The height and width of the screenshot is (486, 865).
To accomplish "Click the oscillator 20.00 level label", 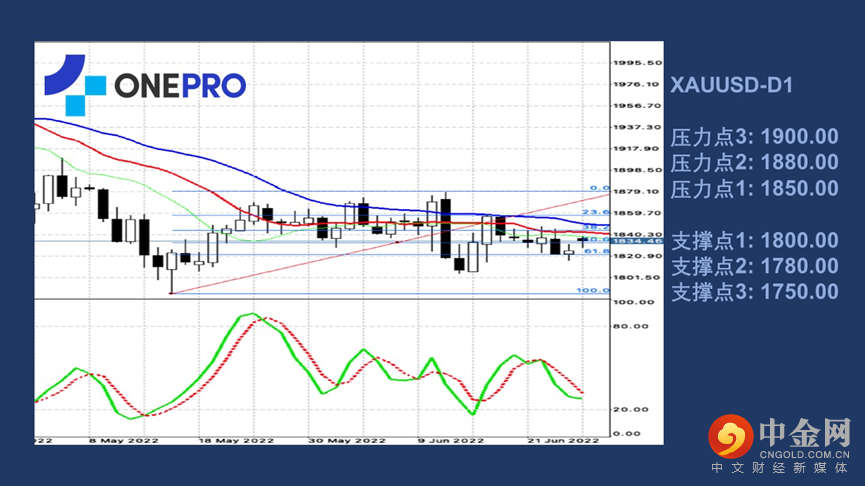I will pos(631,409).
